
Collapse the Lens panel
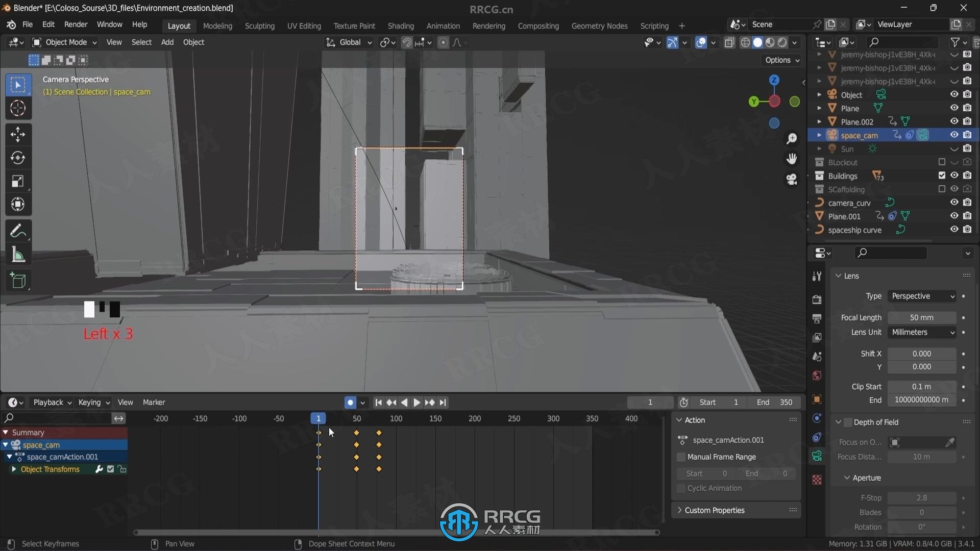838,276
